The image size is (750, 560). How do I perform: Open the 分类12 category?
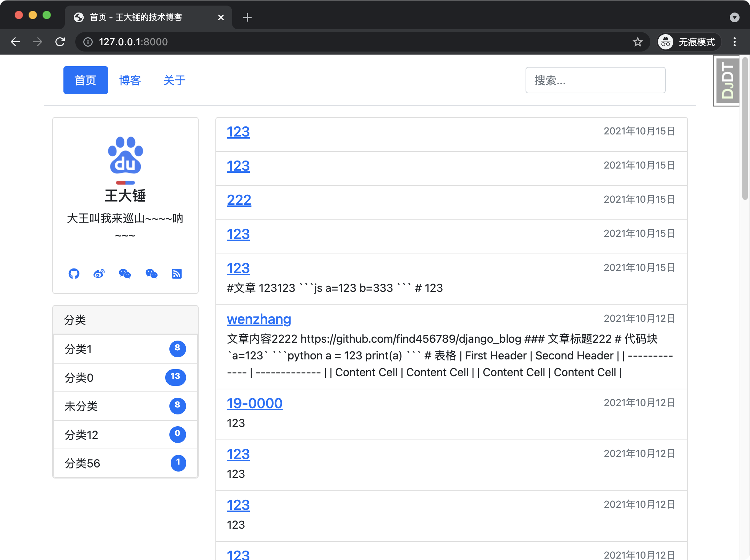[x=125, y=435]
